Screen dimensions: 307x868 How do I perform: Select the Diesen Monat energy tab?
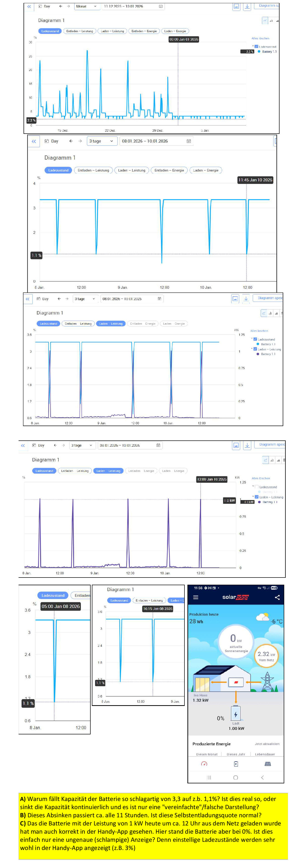pos(206,754)
